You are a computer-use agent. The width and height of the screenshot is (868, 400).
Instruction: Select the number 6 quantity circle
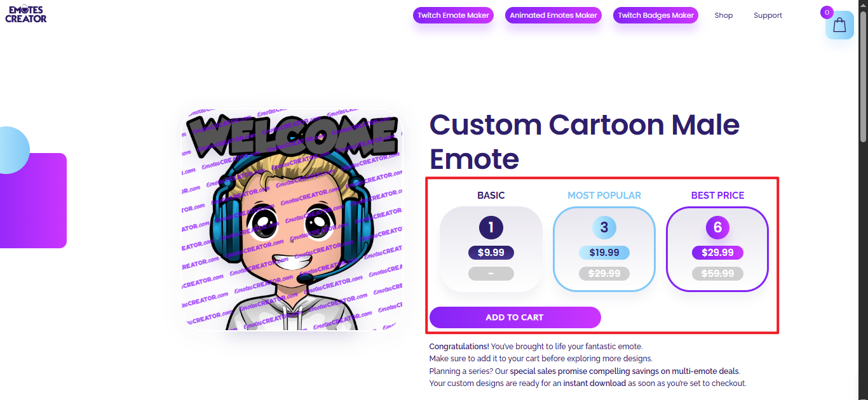(717, 228)
